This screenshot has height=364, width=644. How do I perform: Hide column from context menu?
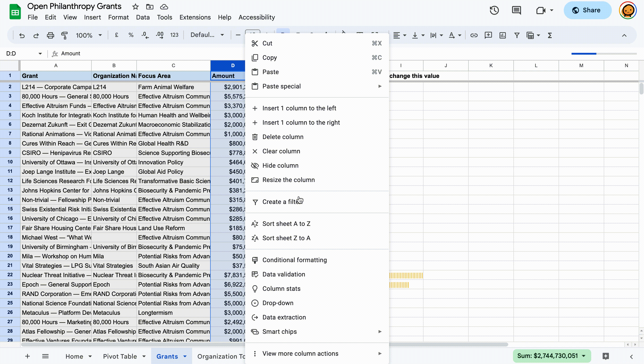(280, 165)
